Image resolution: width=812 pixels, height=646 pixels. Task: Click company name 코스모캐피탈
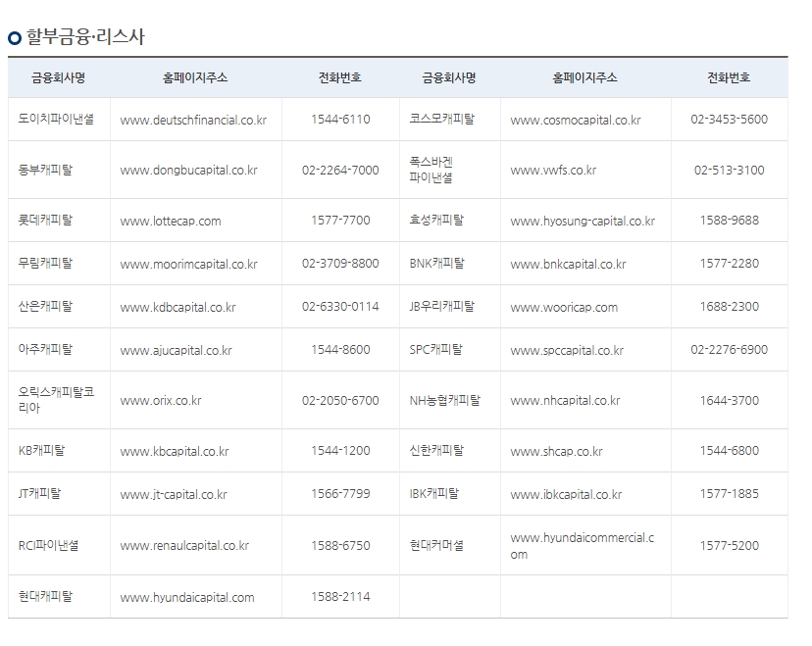441,119
